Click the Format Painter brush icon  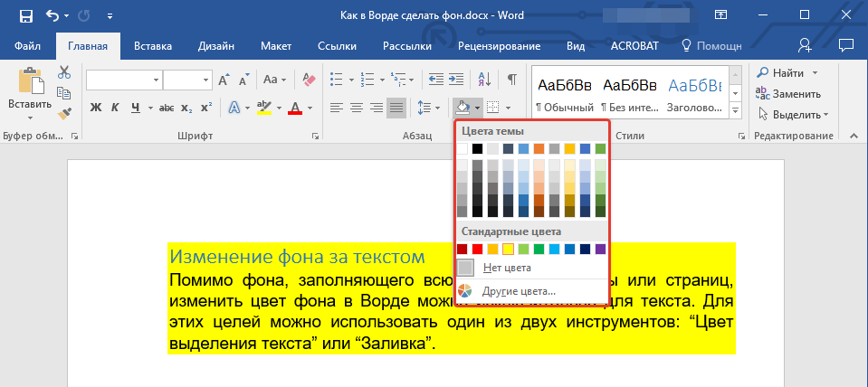click(64, 114)
